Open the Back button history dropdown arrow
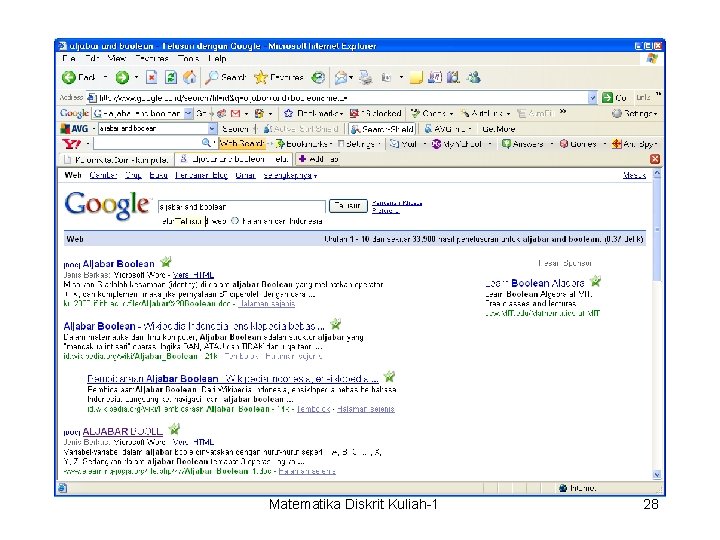This screenshot has height=540, width=720. click(106, 78)
